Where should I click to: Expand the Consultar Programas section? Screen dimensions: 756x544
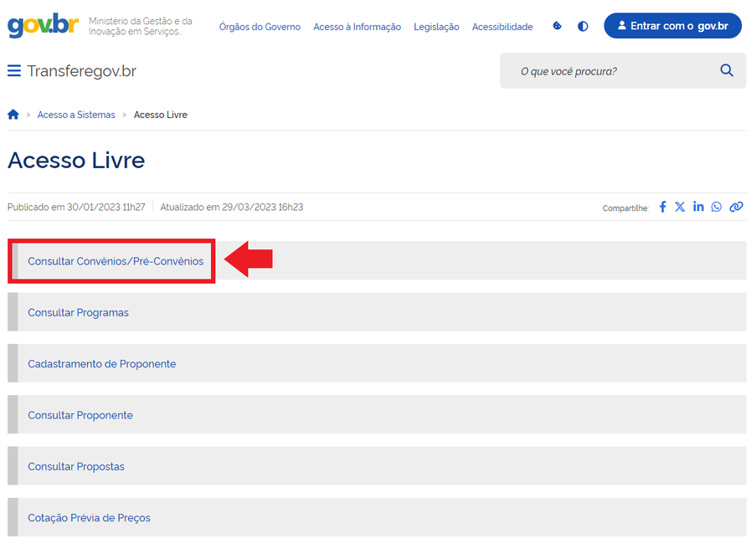(79, 311)
